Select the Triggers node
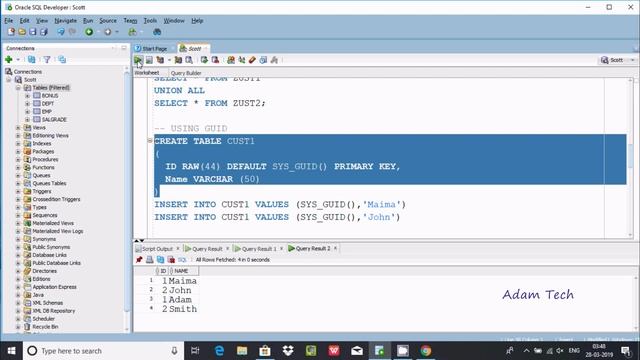 42,191
